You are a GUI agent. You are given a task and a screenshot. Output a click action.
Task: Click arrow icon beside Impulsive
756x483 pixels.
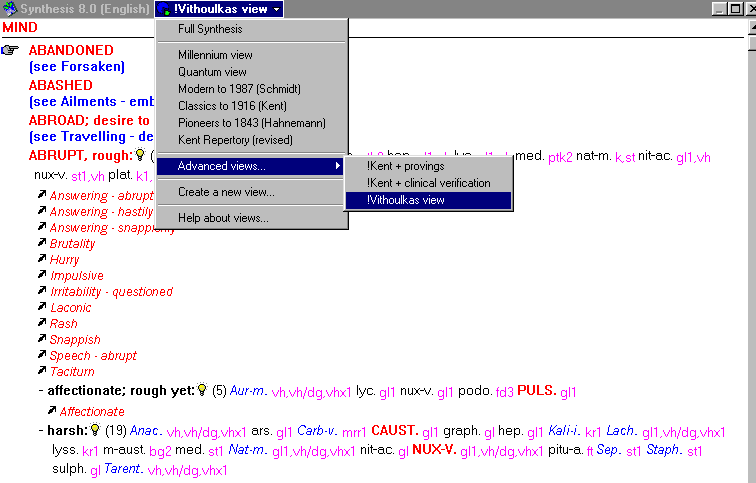click(x=42, y=274)
